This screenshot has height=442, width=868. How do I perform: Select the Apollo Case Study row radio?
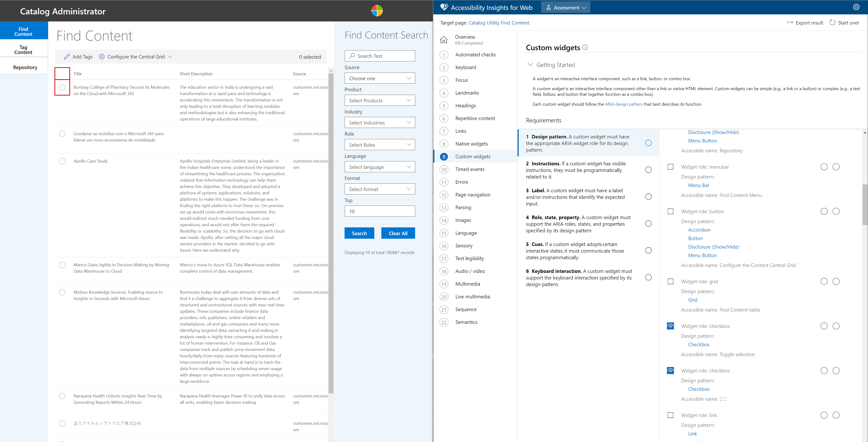coord(62,161)
